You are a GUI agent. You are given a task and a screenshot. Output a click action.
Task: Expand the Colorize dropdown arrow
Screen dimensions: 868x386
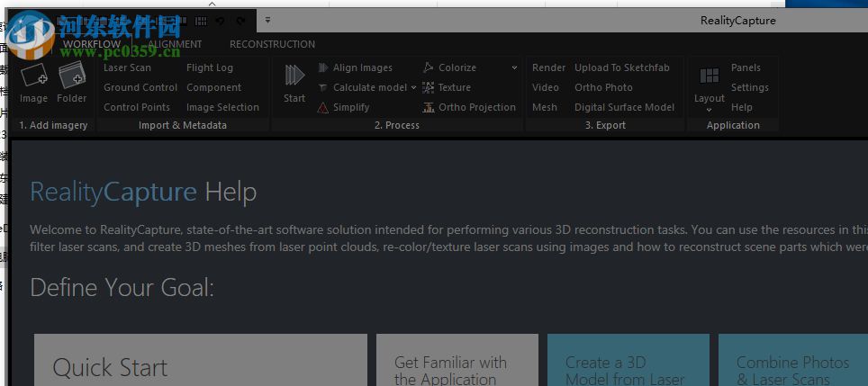pos(514,67)
